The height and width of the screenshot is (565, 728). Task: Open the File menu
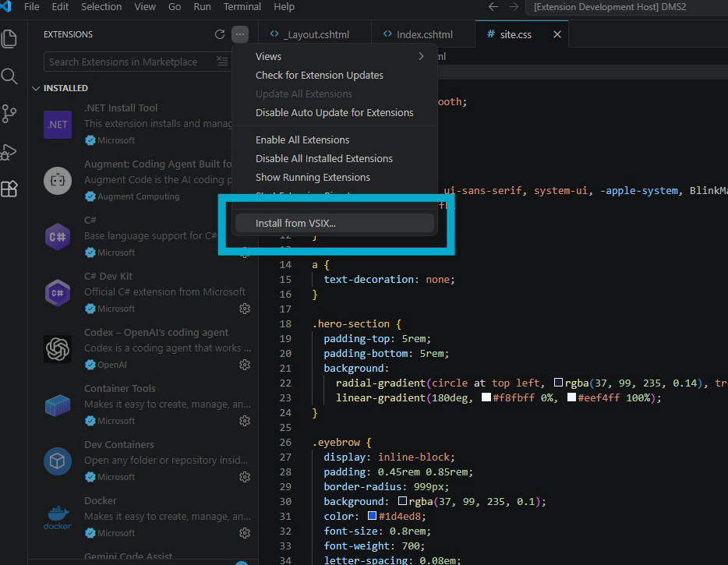(x=32, y=7)
